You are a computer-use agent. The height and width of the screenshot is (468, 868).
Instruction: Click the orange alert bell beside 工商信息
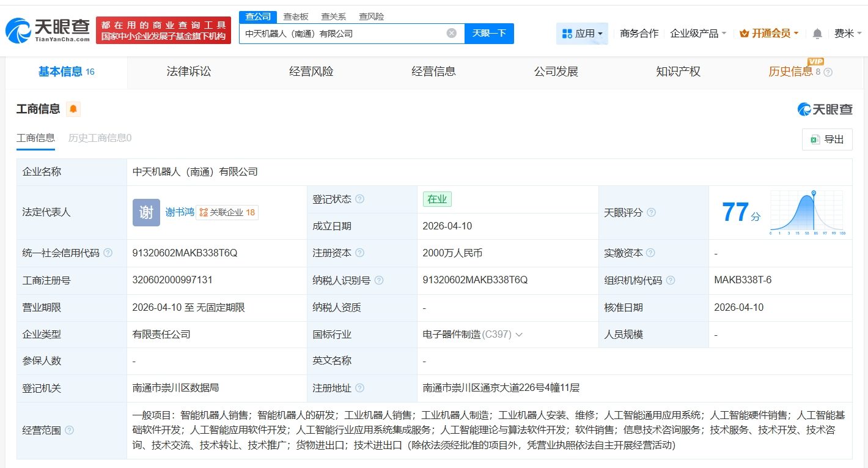(x=73, y=108)
